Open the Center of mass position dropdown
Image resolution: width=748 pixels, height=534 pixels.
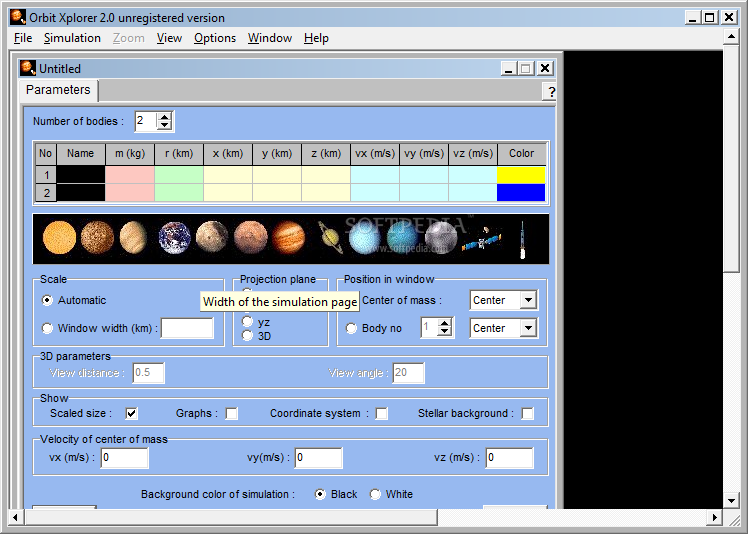coord(529,300)
